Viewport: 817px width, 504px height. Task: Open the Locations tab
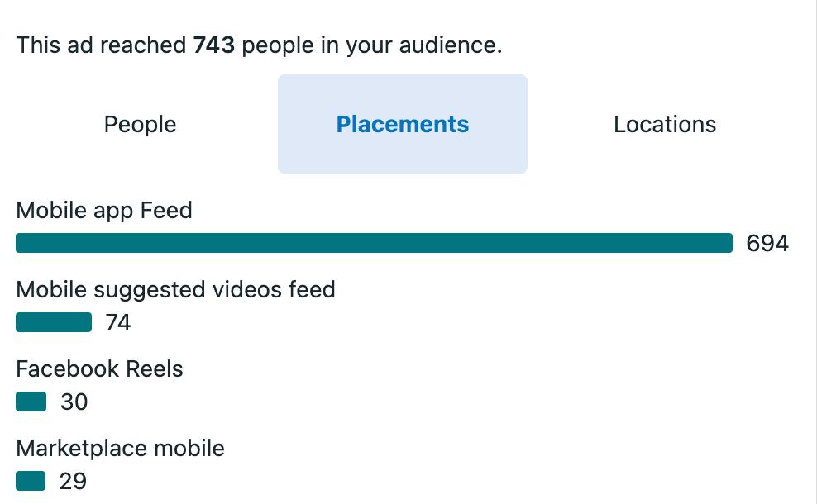coord(665,125)
